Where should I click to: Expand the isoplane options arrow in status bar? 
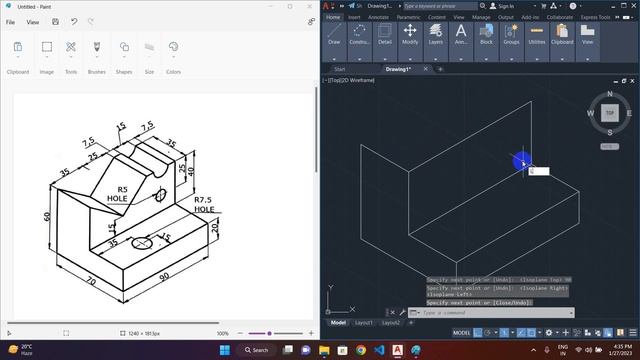(513, 333)
